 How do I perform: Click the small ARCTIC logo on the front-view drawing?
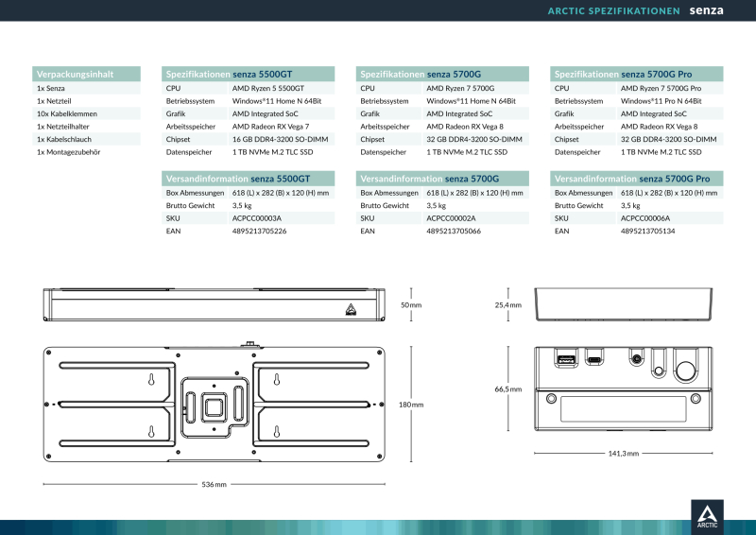[x=351, y=305]
